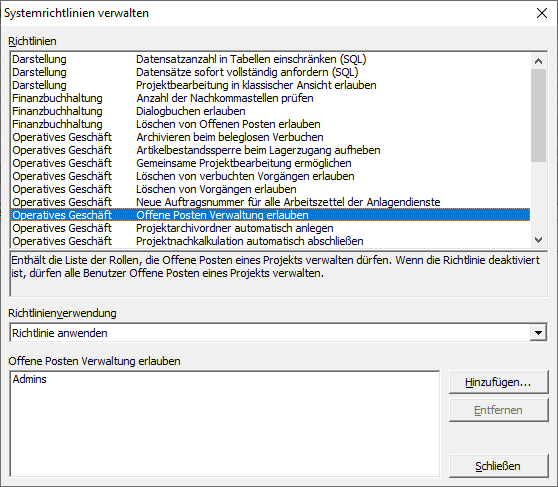The height and width of the screenshot is (487, 558).
Task: Select Datensätze sofort vollständig anfordern (SQL)
Action: [x=270, y=72]
